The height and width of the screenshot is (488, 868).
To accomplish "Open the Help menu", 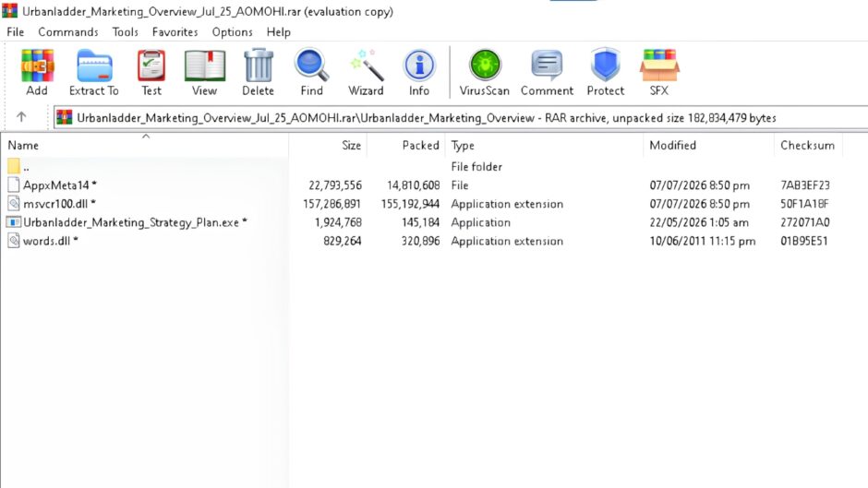I will point(279,32).
